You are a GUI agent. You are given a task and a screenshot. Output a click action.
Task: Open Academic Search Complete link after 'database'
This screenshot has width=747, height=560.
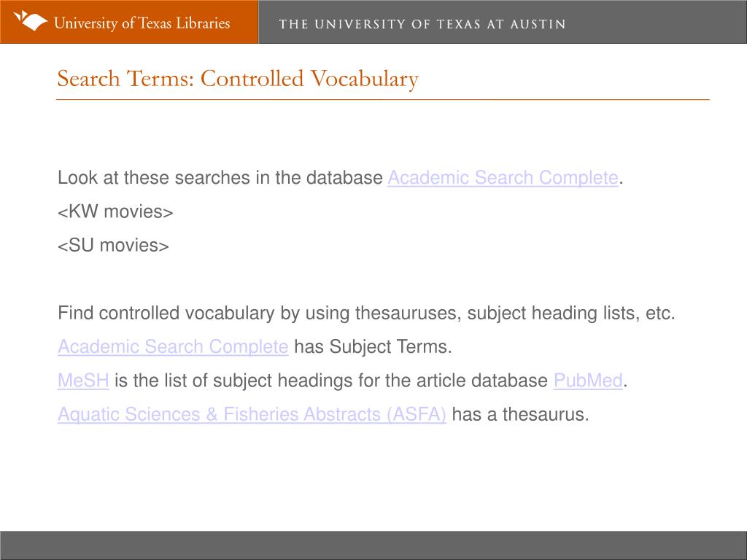point(503,178)
